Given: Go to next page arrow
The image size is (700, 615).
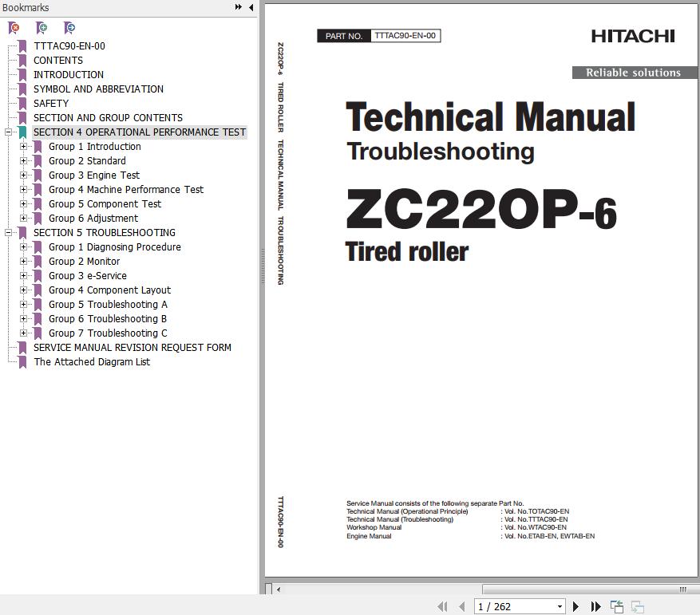Looking at the screenshot, I should [576, 606].
